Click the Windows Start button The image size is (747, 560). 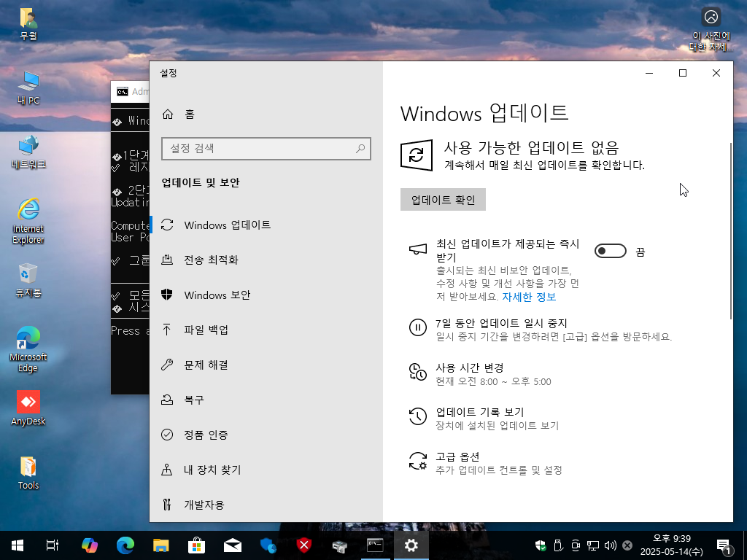(18, 545)
